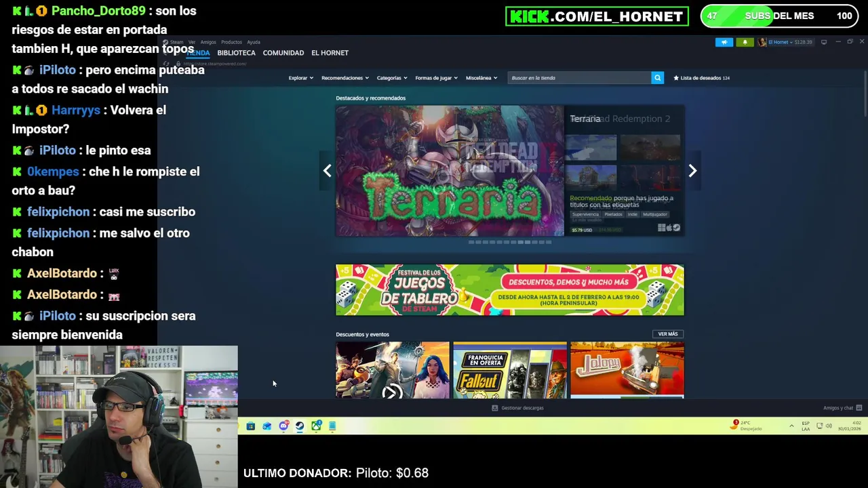Image resolution: width=868 pixels, height=488 pixels.
Task: Expand the Recomendaciones dropdown
Action: pyautogui.click(x=345, y=78)
